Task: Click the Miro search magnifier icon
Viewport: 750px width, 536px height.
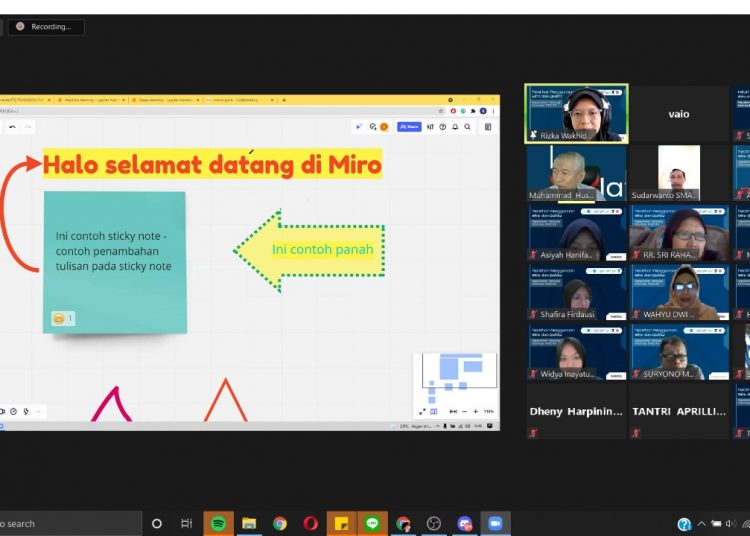Action: point(468,127)
